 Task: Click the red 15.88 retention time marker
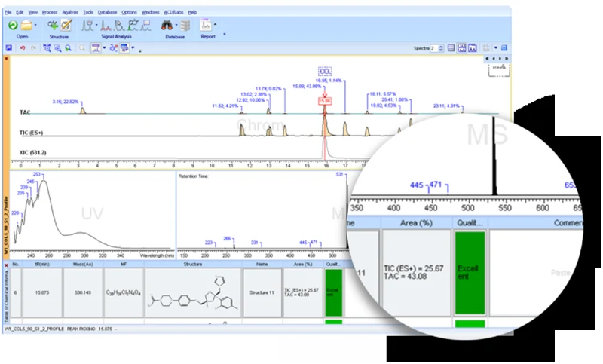325,101
